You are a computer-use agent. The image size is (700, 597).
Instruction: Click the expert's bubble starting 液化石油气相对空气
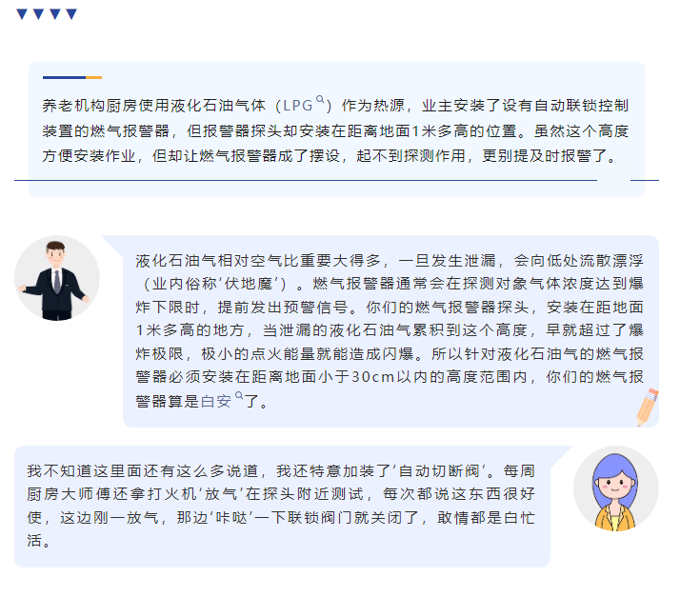390,330
